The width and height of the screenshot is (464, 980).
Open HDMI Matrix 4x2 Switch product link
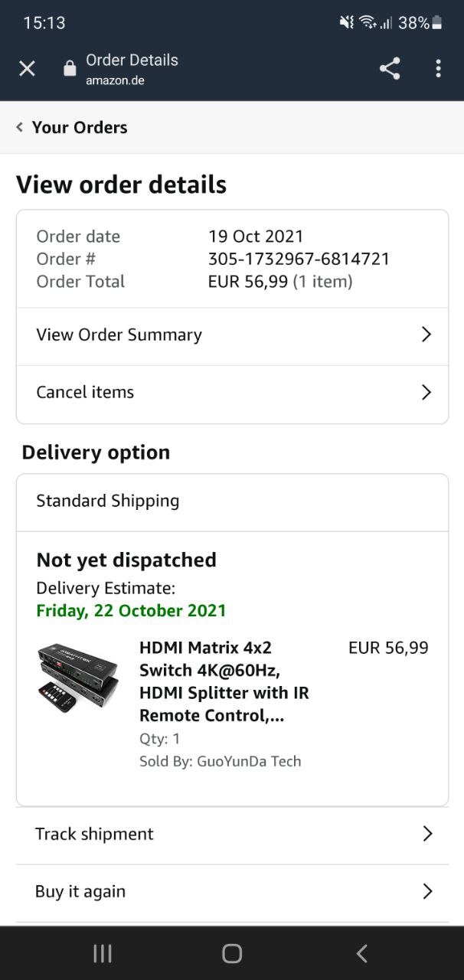click(222, 681)
